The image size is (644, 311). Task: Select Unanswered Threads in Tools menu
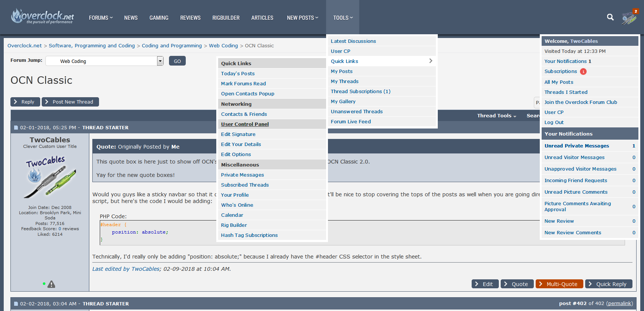point(357,111)
